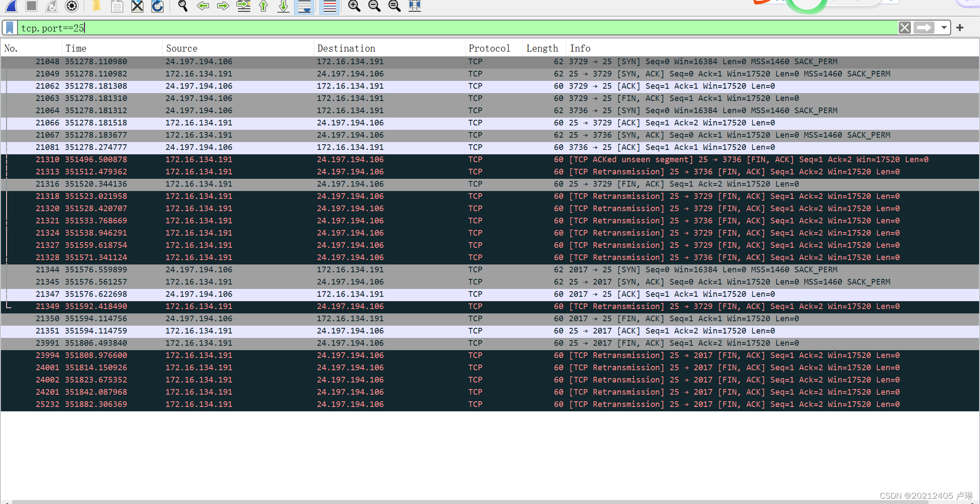Image resolution: width=980 pixels, height=504 pixels.
Task: Select packet 21324 retransmission row
Action: 490,233
